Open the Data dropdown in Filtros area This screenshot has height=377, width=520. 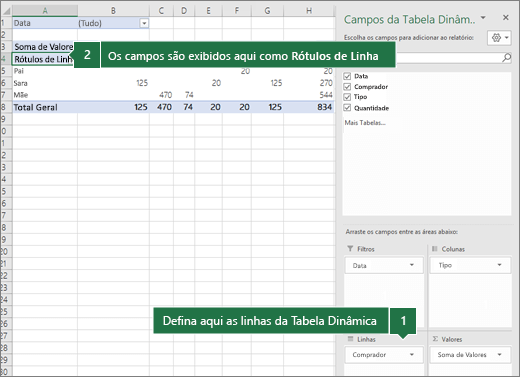click(x=412, y=265)
